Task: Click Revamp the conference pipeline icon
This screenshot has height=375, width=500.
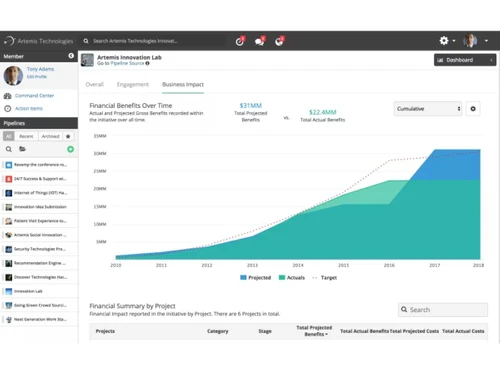Action: tap(9, 165)
